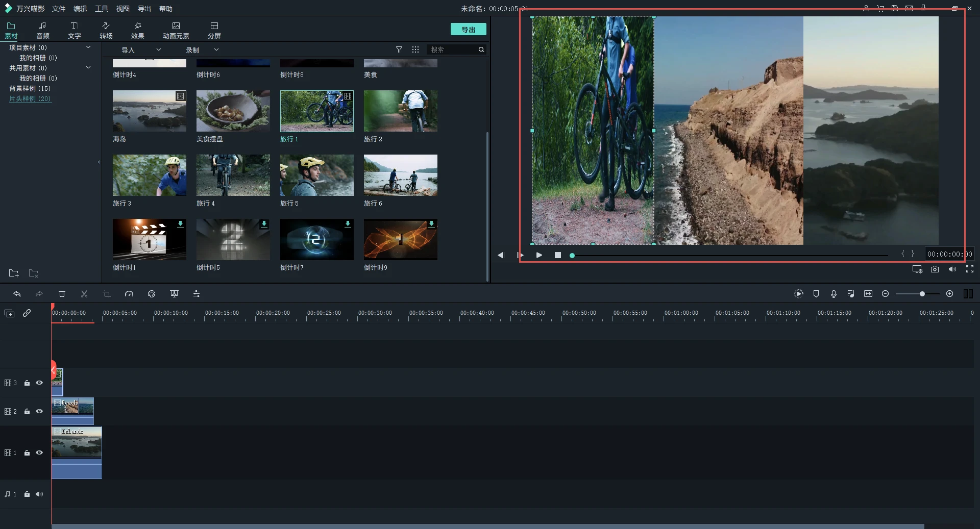Click the marker shield icon

pos(816,294)
